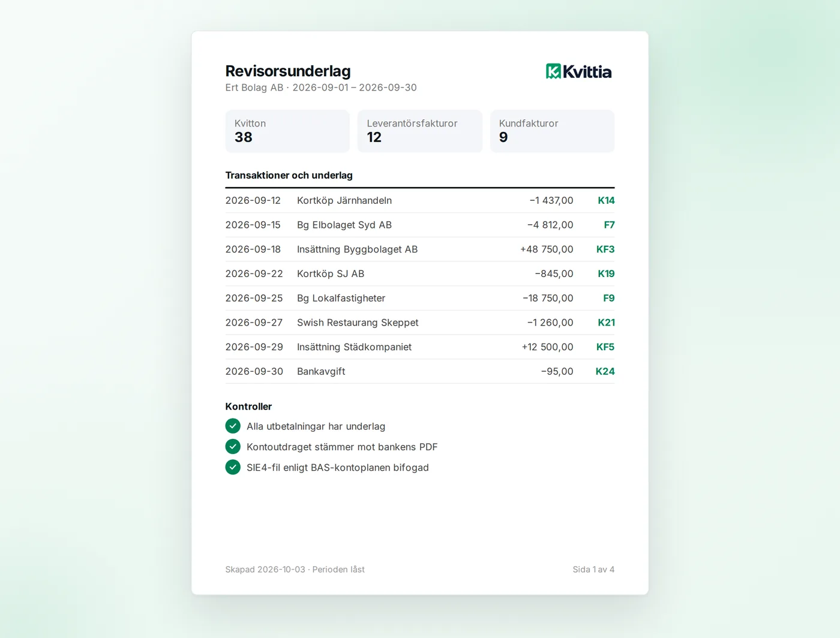The height and width of the screenshot is (638, 840).
Task: Click the Revisorsunderlag heading
Action: pos(288,71)
